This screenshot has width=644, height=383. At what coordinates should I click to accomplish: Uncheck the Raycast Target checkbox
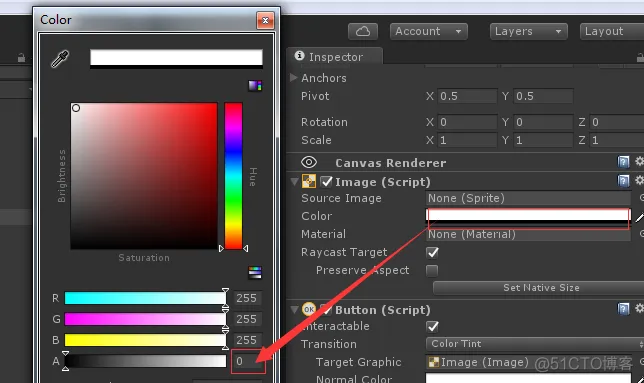point(432,252)
